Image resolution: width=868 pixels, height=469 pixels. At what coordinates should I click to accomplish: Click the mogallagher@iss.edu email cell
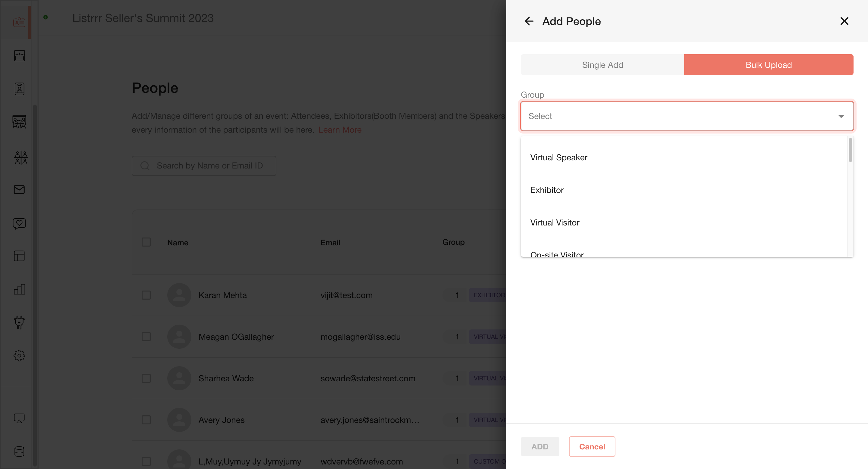pos(360,337)
